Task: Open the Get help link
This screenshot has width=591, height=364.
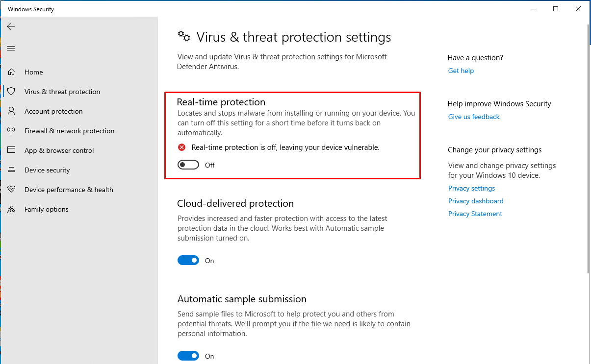Action: (461, 71)
